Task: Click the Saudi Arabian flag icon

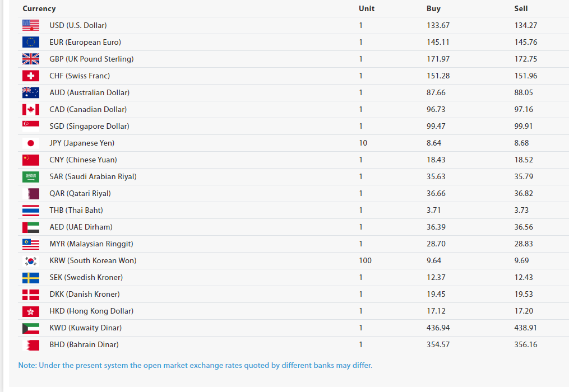Action: click(x=31, y=176)
